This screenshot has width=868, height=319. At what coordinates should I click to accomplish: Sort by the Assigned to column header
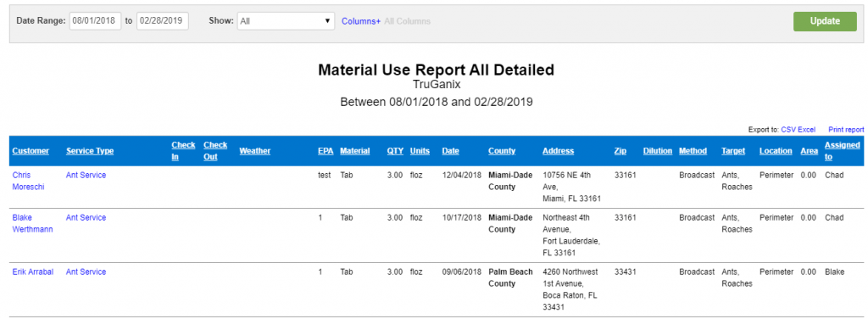pos(842,151)
